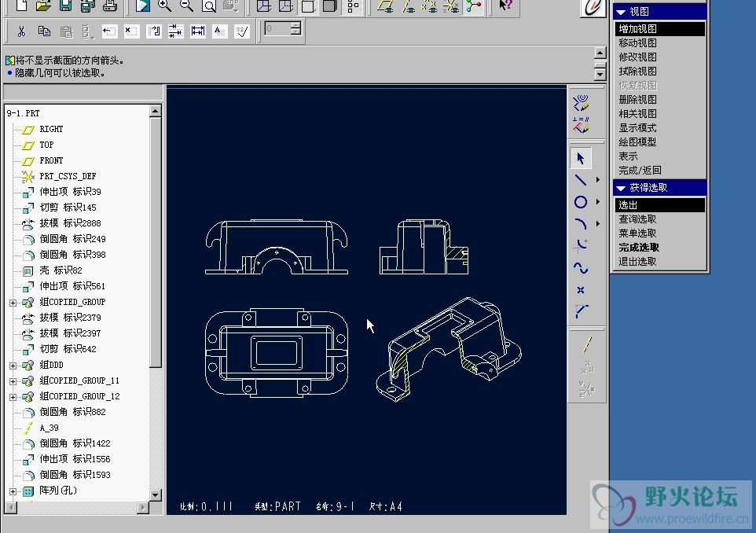This screenshot has height=533, width=756.
Task: Click the print icon
Action: point(110,6)
